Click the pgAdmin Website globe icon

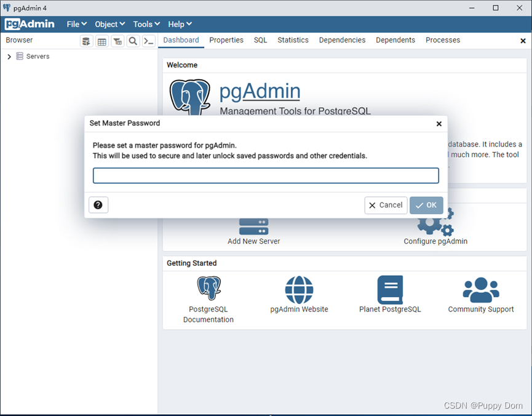(299, 290)
